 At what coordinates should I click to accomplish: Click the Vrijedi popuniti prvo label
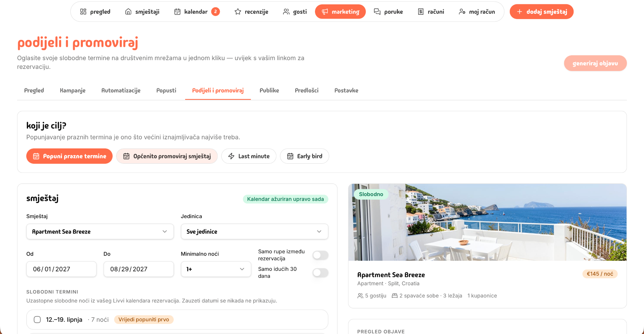[144, 320]
